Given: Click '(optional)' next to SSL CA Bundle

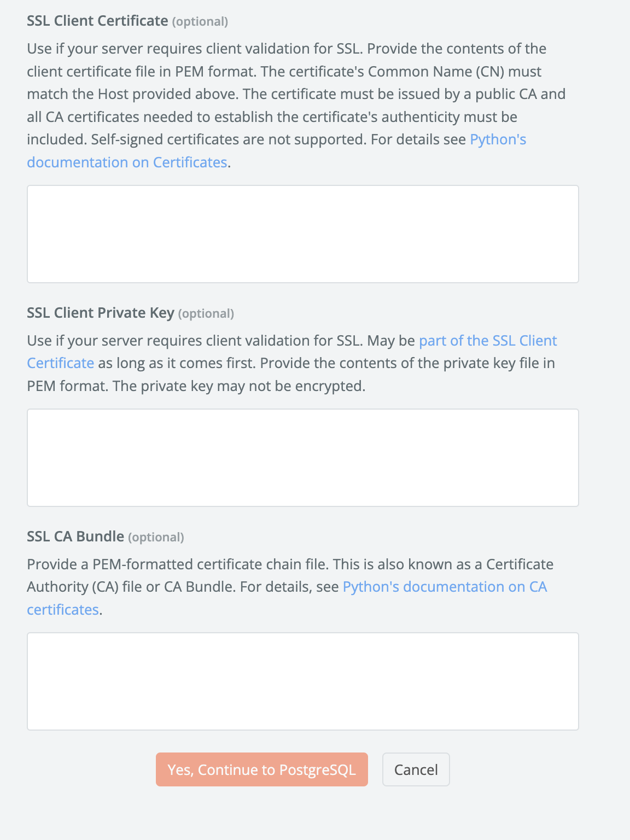Looking at the screenshot, I should pos(156,538).
